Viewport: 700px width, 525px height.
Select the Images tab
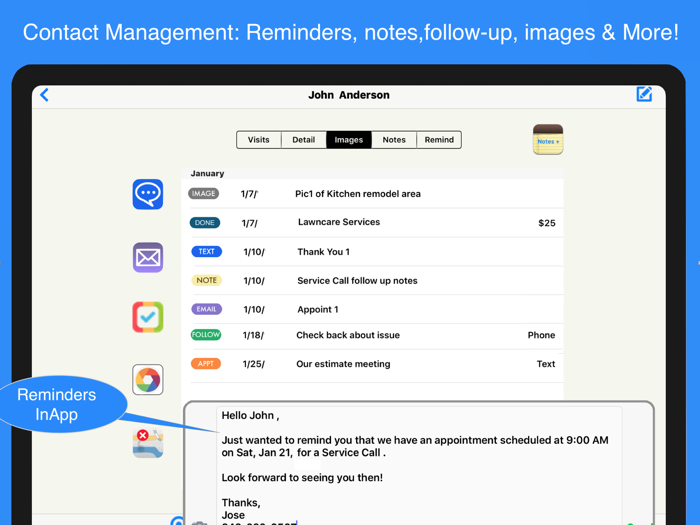click(x=349, y=140)
